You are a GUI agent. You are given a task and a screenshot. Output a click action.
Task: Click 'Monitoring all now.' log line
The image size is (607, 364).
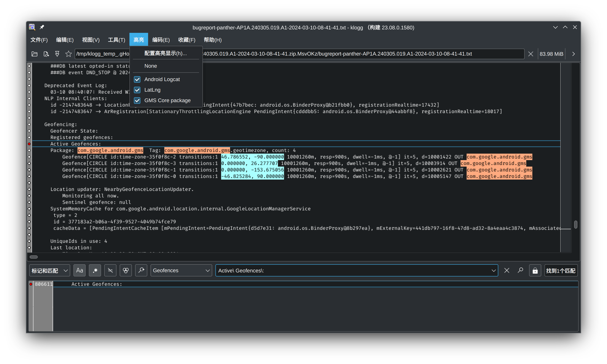pos(90,196)
